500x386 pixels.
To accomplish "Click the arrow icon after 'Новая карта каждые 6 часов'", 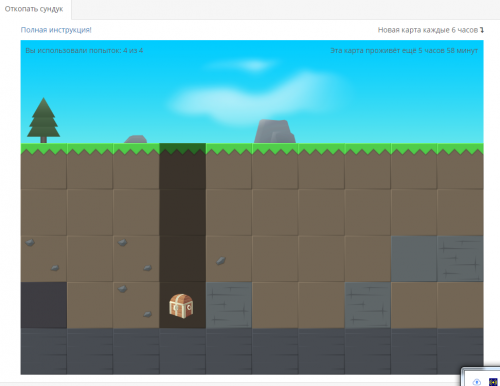I will [x=482, y=30].
